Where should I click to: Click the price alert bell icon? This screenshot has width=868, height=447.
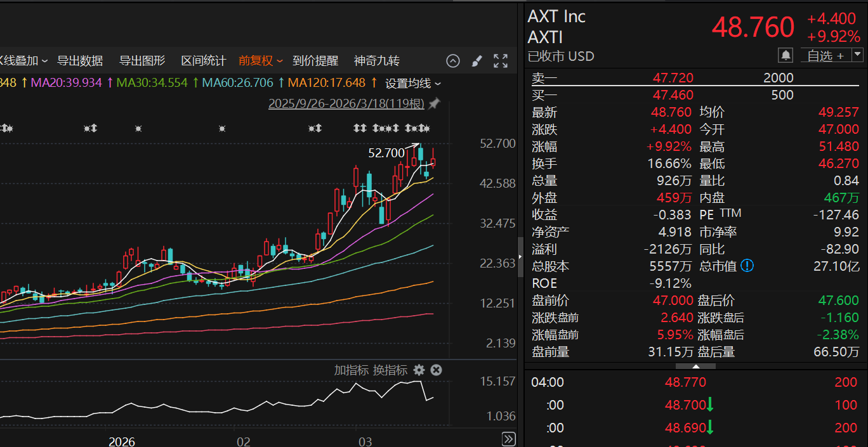(x=786, y=56)
